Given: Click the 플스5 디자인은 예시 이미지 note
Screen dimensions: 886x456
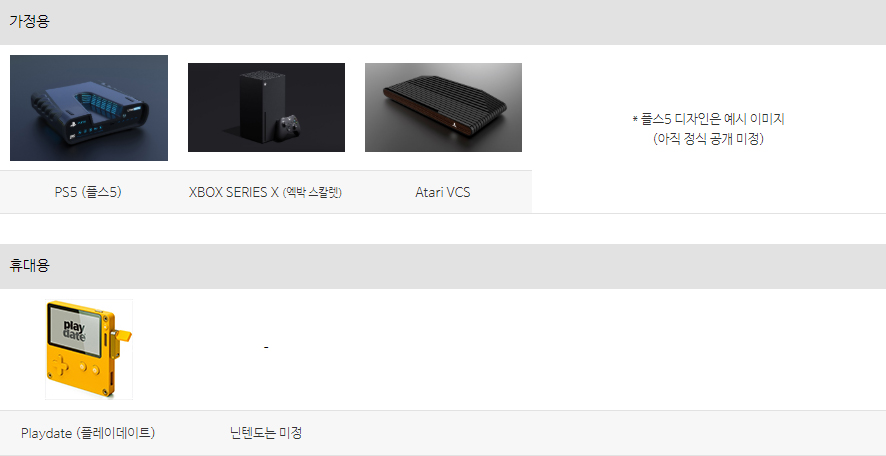Looking at the screenshot, I should (709, 119).
